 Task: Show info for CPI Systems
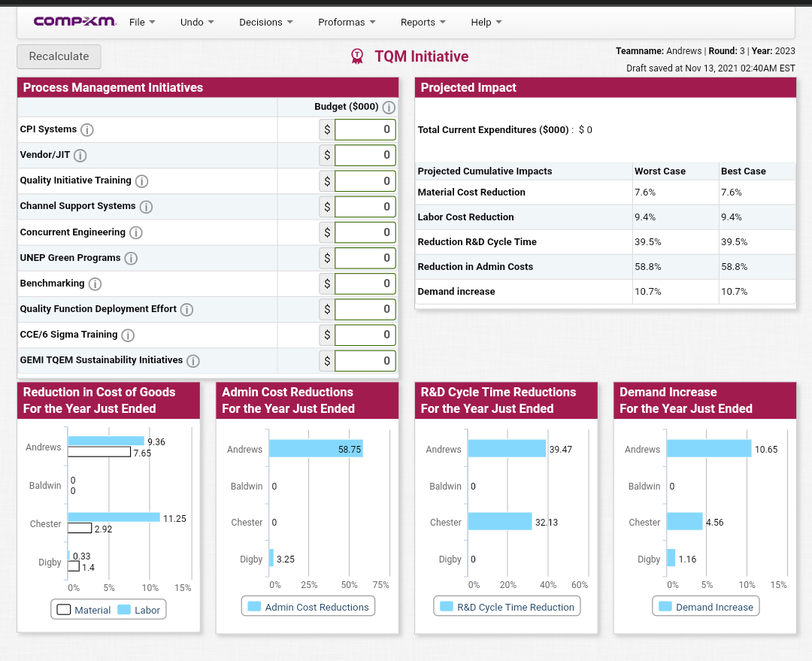click(87, 130)
